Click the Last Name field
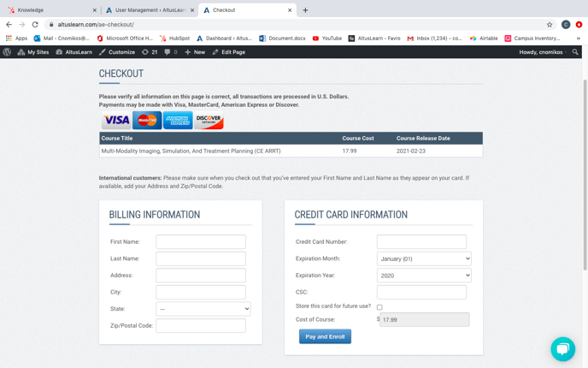 pyautogui.click(x=201, y=258)
